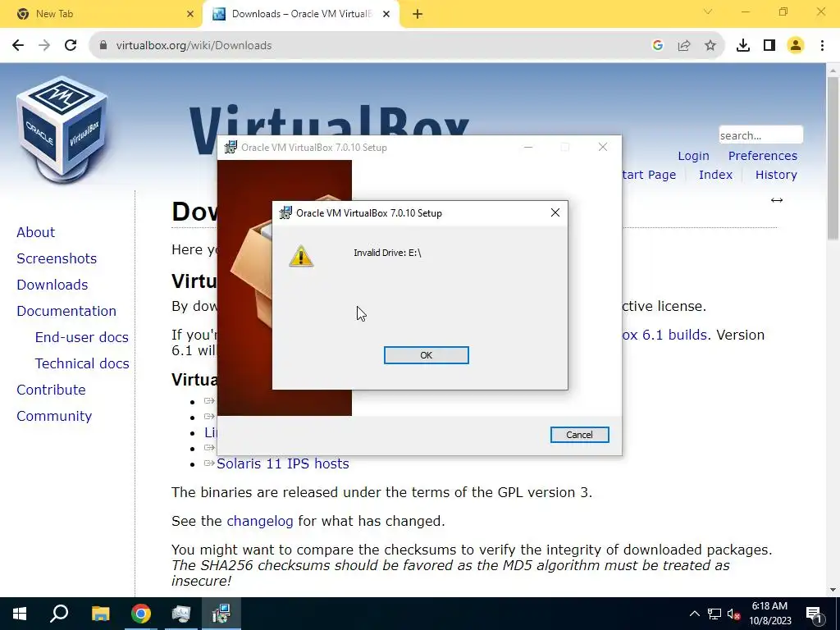Bookmark this page with star icon

click(710, 46)
